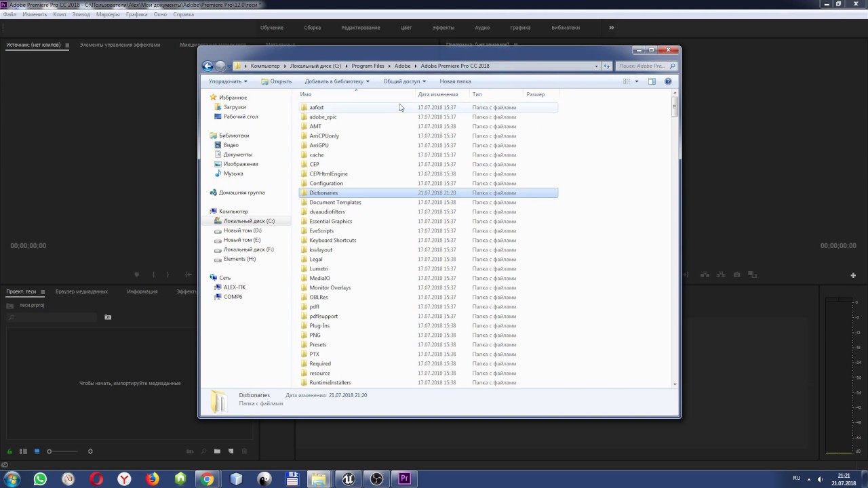The height and width of the screenshot is (488, 868).
Task: Open the Клип menu in Premiere
Action: click(x=60, y=14)
